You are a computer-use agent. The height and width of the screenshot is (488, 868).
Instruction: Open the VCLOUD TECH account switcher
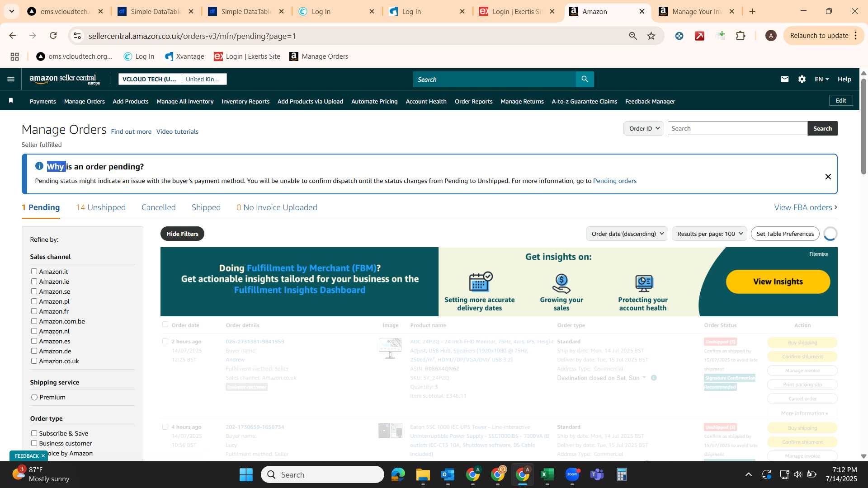(x=172, y=79)
